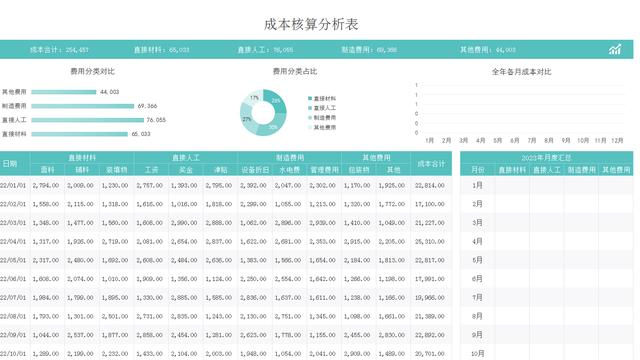Click the 27% segment of the donut chart
The image size is (640, 360).
(247, 119)
